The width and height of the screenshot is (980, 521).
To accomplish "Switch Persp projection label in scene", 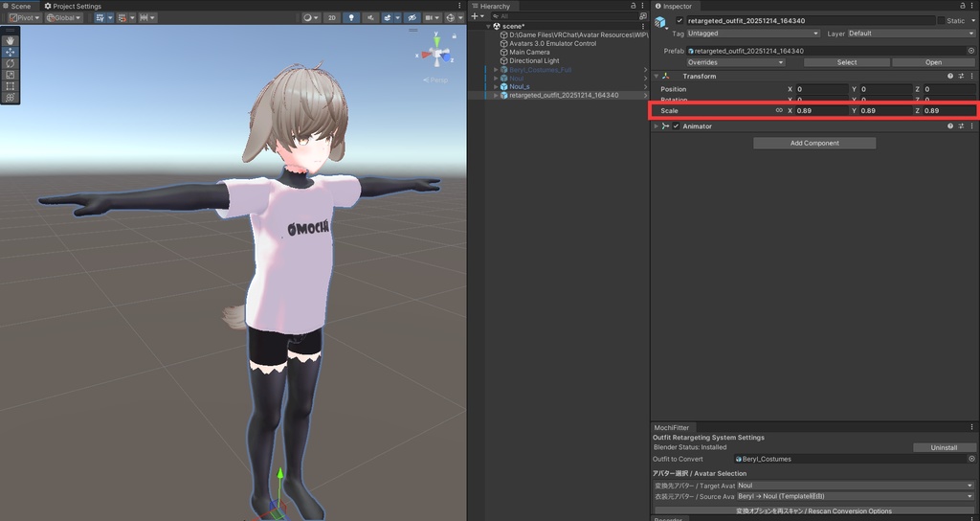I will [435, 80].
